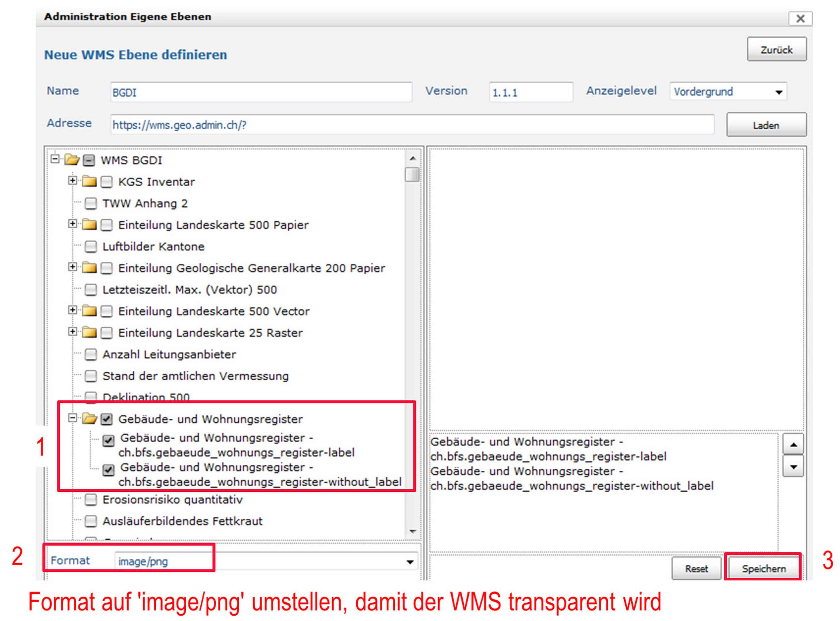Image resolution: width=840 pixels, height=621 pixels.
Task: Click folder icon of Einteilung Landeskarte 25 Raster
Action: pos(89,333)
